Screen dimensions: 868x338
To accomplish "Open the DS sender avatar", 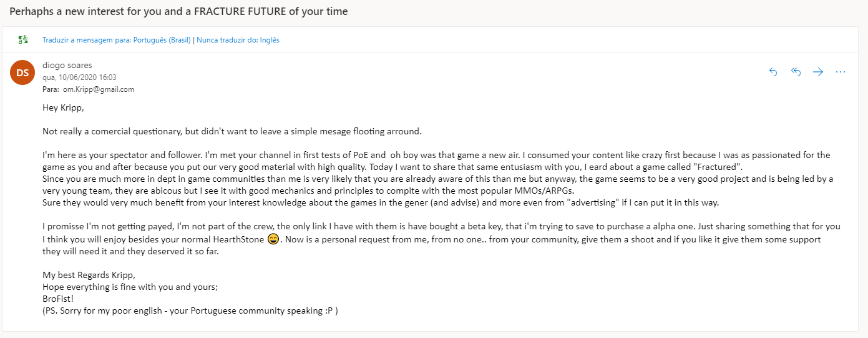I will pos(22,73).
